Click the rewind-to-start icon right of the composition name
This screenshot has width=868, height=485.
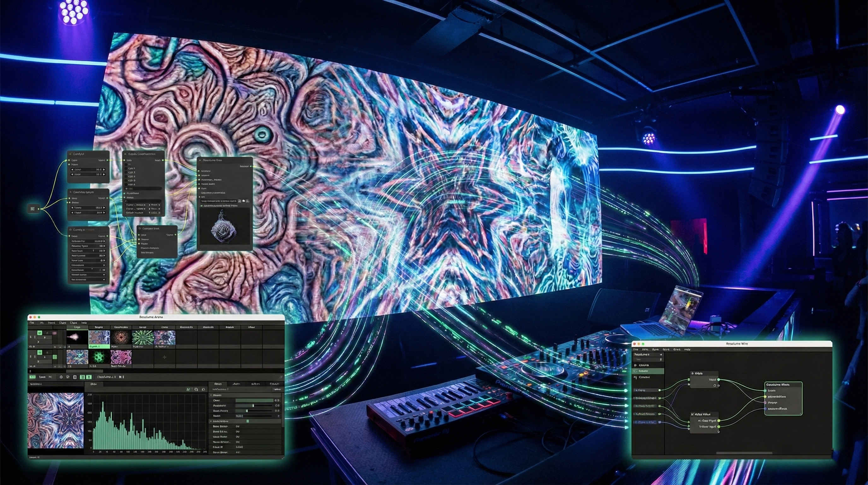[120, 377]
